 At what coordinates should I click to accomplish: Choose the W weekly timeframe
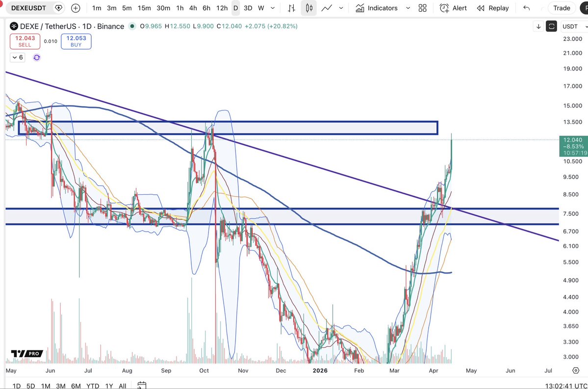pos(261,8)
